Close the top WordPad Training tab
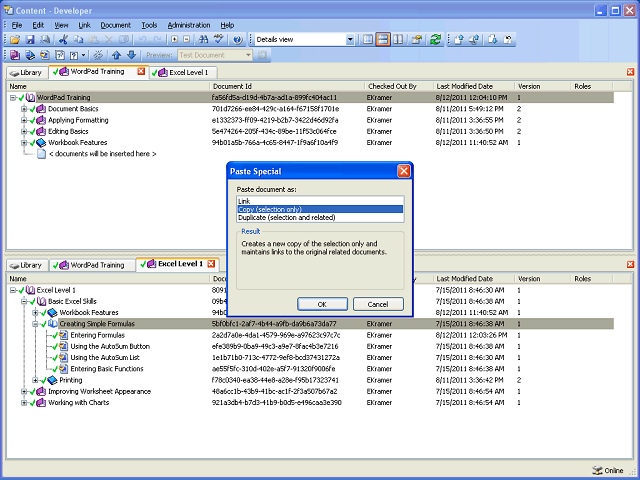Screen dimensions: 640x480 pyautogui.click(x=141, y=71)
